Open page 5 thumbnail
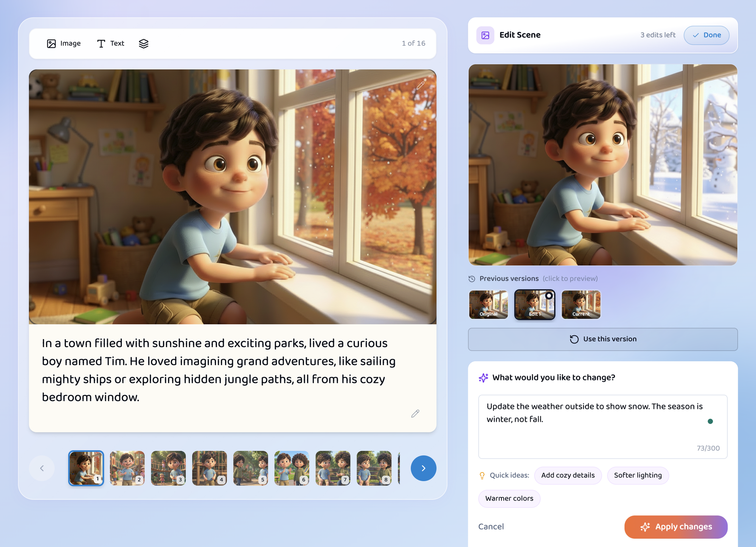The width and height of the screenshot is (756, 547). tap(250, 468)
